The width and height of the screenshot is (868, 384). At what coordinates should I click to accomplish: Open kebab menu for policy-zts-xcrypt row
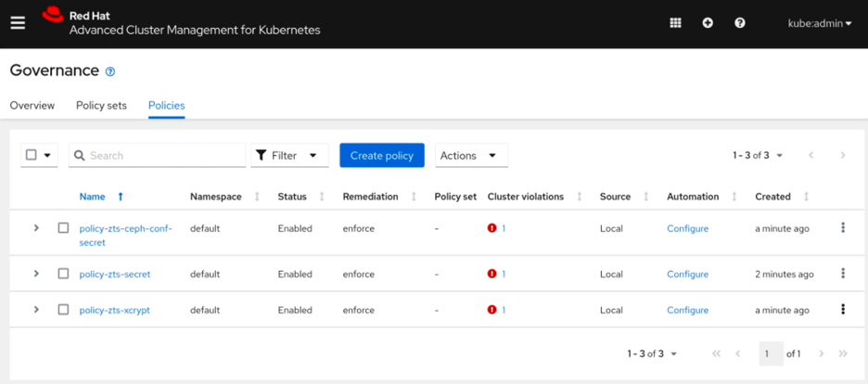(843, 310)
